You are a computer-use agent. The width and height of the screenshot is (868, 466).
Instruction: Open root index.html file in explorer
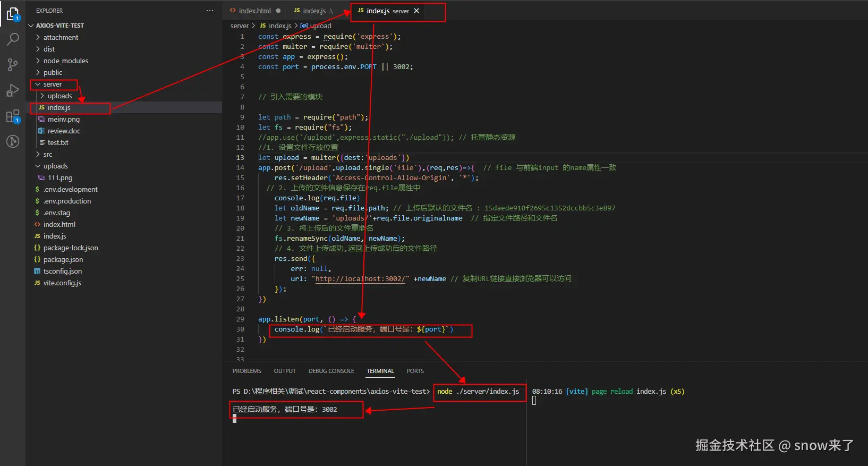124,224
